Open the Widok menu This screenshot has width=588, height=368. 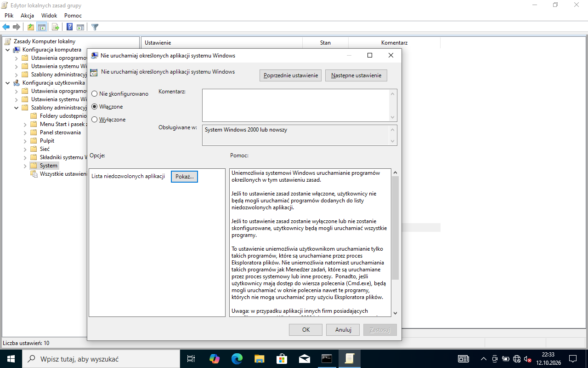click(49, 16)
